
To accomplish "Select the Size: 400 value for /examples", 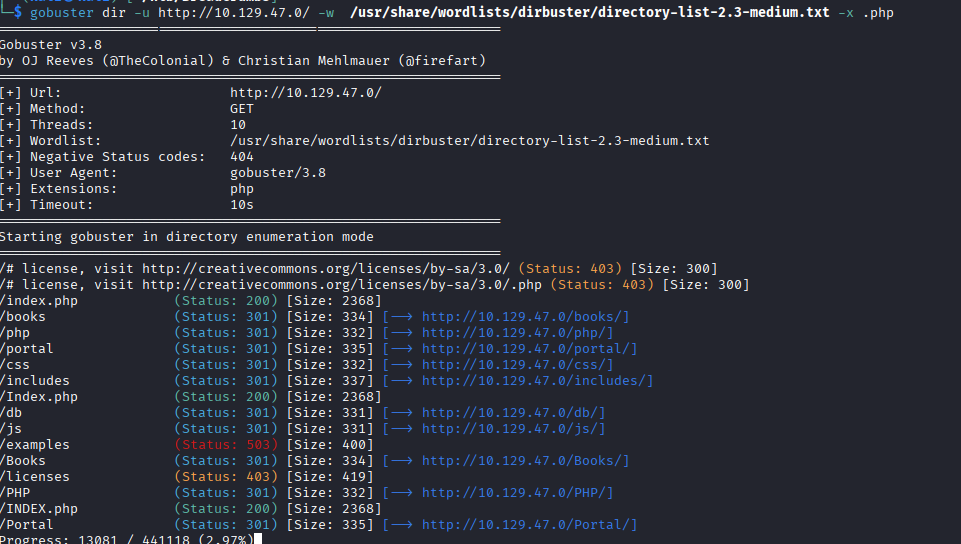I will pyautogui.click(x=330, y=445).
